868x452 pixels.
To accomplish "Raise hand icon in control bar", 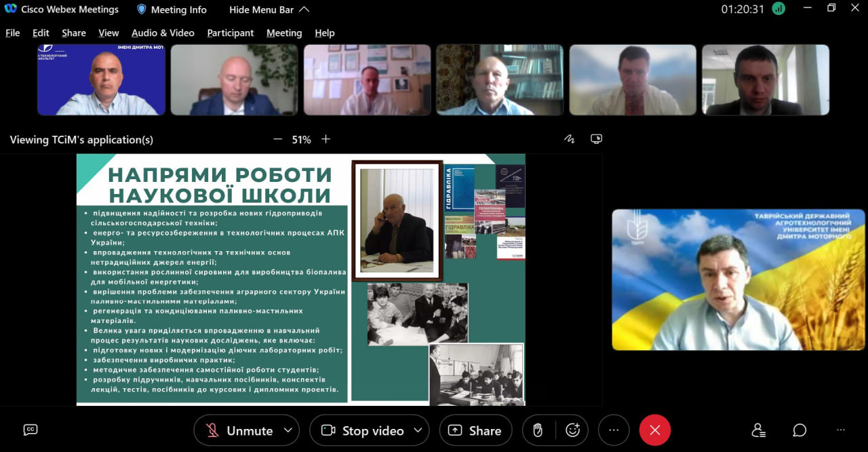I will coord(538,430).
